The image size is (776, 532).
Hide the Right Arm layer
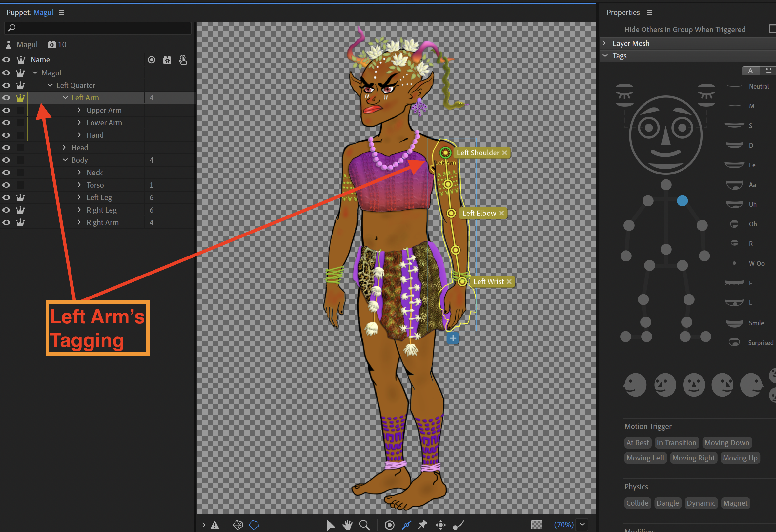click(6, 222)
